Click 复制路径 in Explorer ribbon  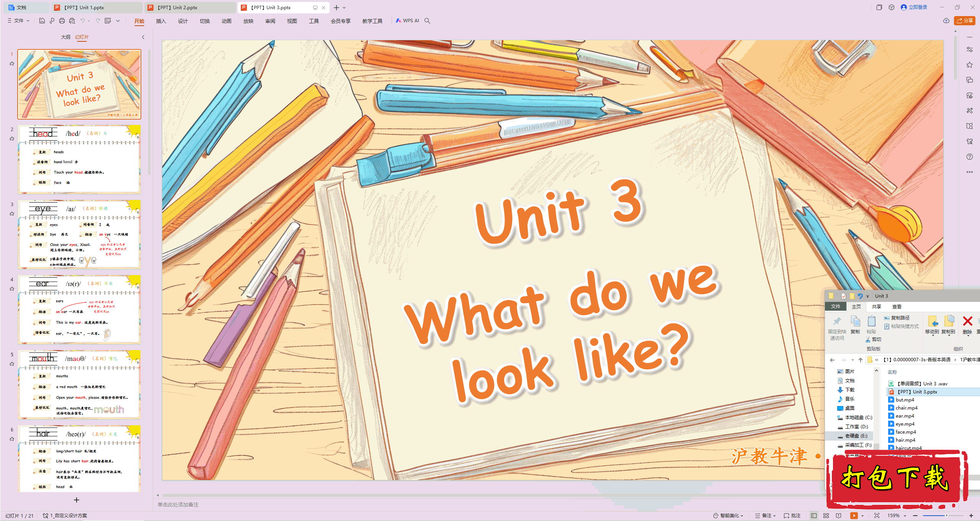(897, 318)
